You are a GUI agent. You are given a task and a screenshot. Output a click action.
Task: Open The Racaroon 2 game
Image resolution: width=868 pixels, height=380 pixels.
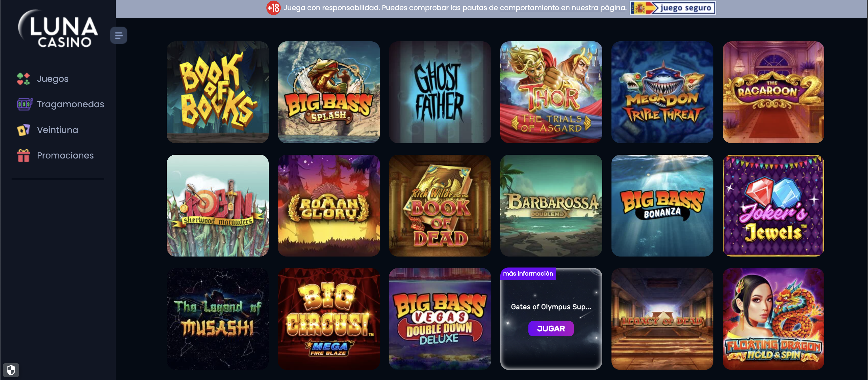tap(773, 92)
